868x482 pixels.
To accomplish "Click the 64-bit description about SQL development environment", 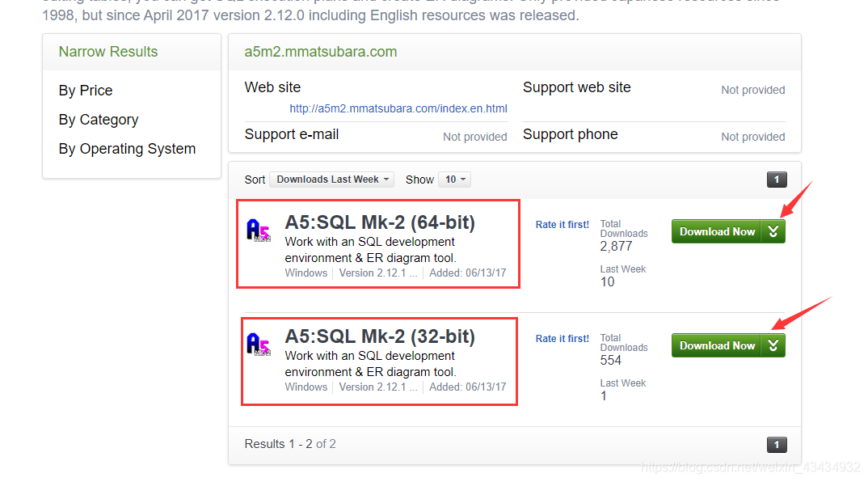I will [x=370, y=250].
